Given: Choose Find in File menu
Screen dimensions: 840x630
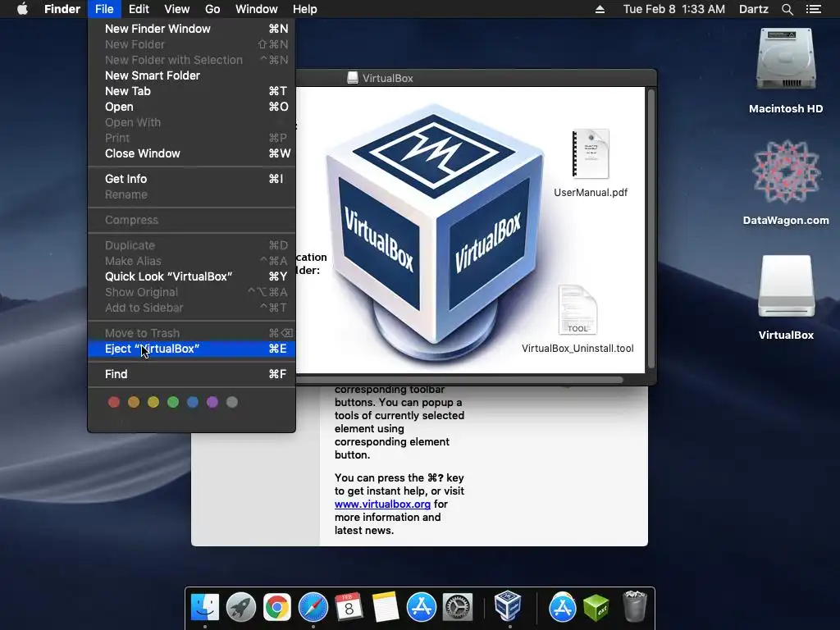Looking at the screenshot, I should pos(192,374).
